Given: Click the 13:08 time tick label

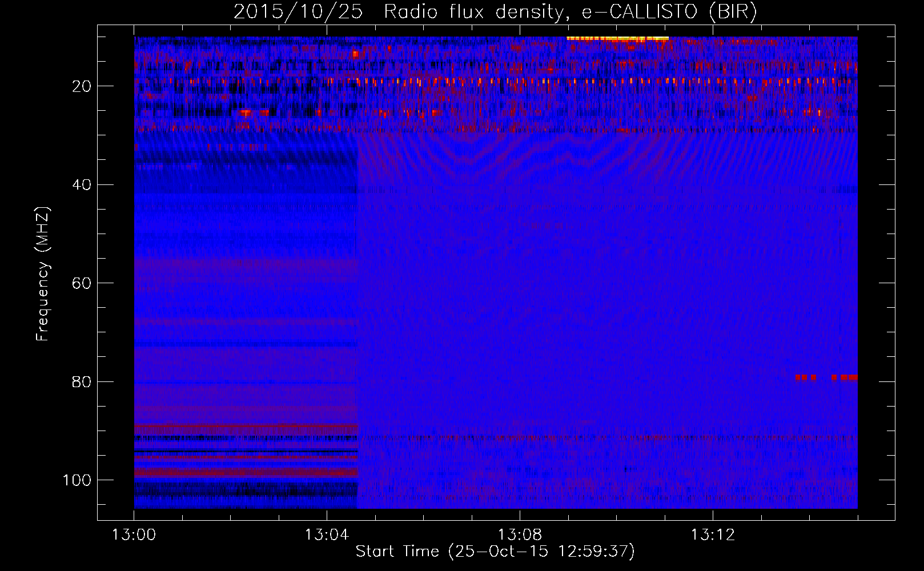Looking at the screenshot, I should (x=520, y=535).
